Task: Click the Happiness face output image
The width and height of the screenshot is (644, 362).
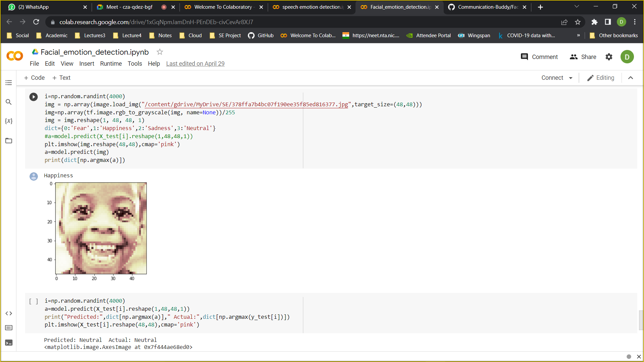Action: pyautogui.click(x=101, y=228)
